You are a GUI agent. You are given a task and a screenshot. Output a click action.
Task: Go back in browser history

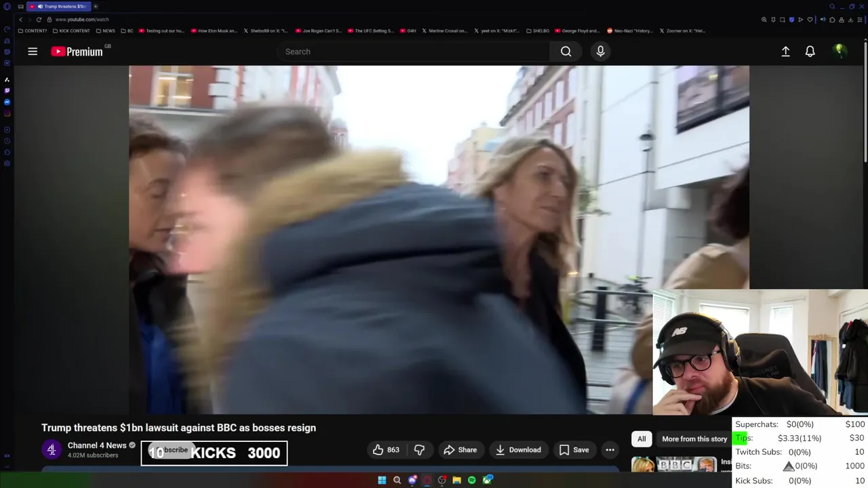click(x=20, y=20)
